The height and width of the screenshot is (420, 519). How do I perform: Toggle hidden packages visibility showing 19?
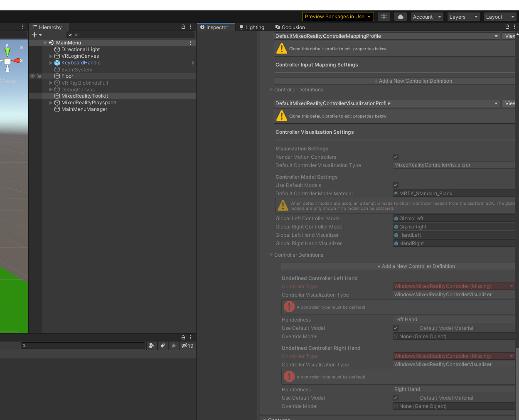[x=187, y=346]
